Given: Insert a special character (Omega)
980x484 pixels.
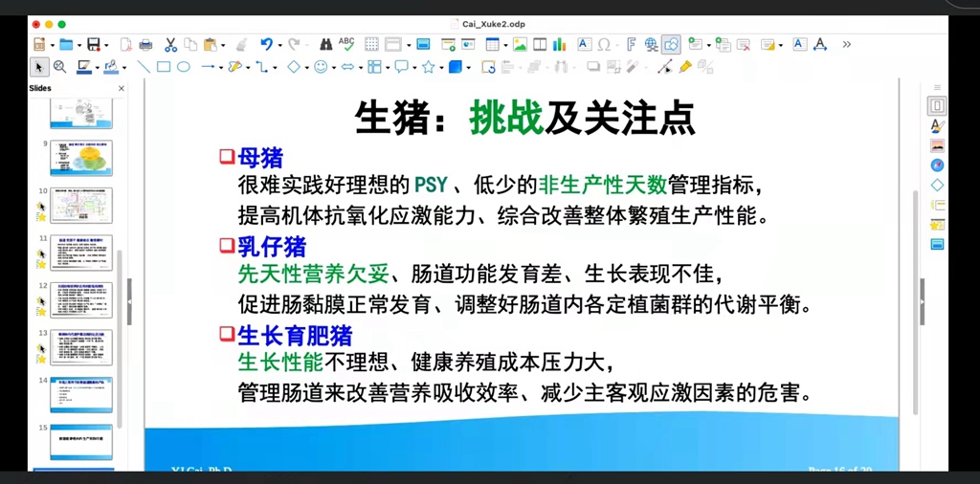Looking at the screenshot, I should pos(604,44).
